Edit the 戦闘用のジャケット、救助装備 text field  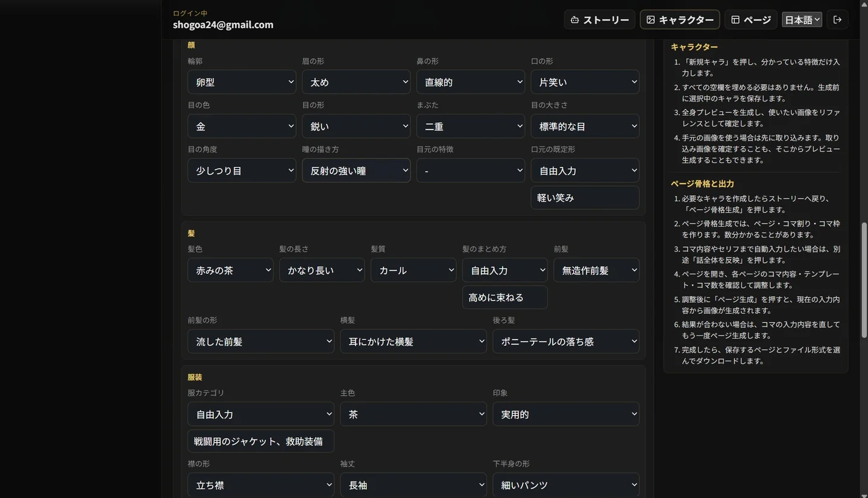pos(261,441)
